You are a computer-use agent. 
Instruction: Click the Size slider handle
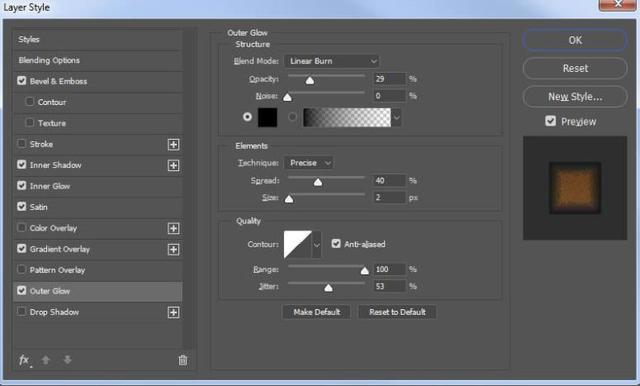[x=289, y=199]
